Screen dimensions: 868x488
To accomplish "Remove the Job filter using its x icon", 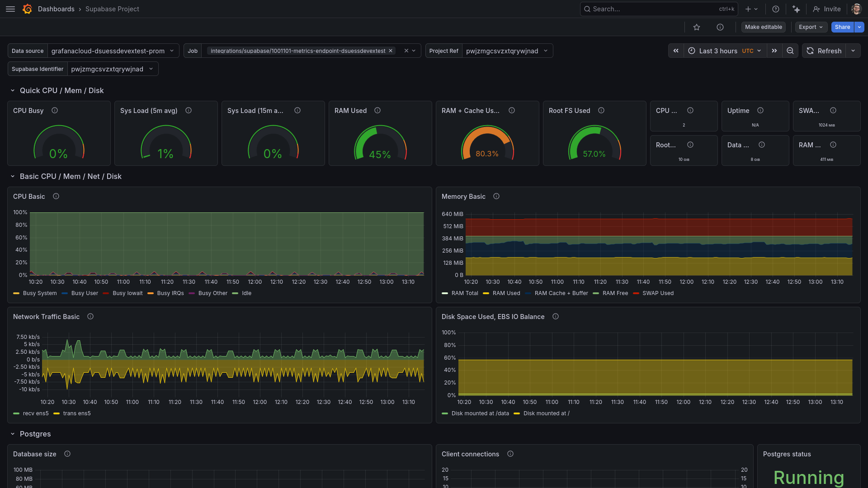I will pyautogui.click(x=391, y=51).
